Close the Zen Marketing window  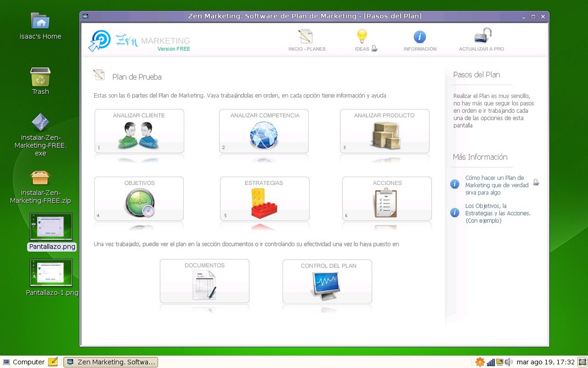pos(543,16)
